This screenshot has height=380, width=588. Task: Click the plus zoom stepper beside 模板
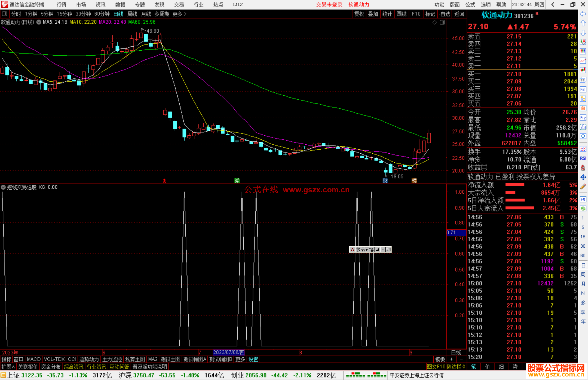pyautogui.click(x=451, y=359)
